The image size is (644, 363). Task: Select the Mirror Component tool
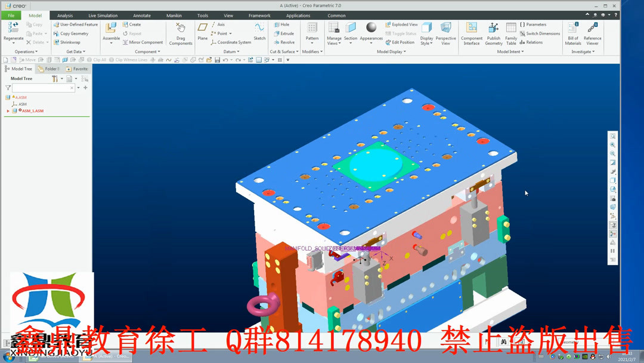143,42
